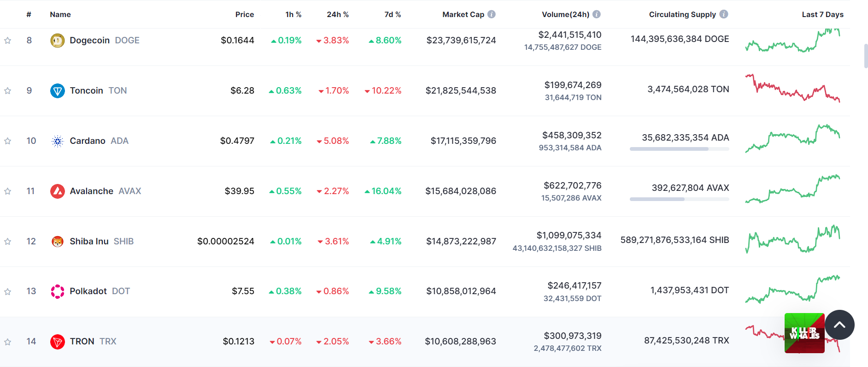Image resolution: width=868 pixels, height=367 pixels.
Task: Click the Dogecoin coin logo
Action: point(57,41)
